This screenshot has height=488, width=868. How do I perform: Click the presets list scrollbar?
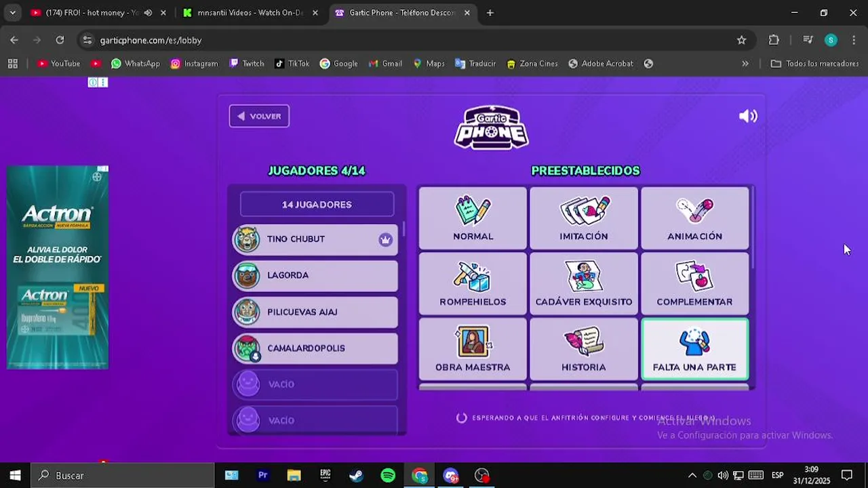[752, 227]
